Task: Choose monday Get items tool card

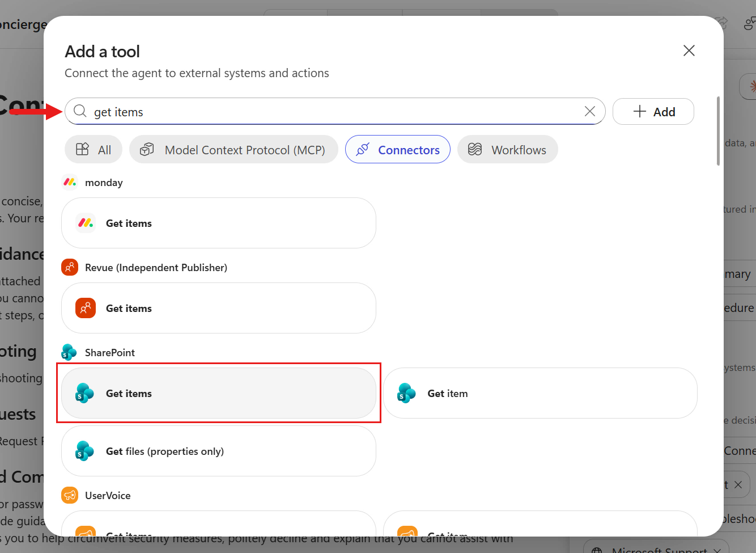Action: (x=219, y=223)
